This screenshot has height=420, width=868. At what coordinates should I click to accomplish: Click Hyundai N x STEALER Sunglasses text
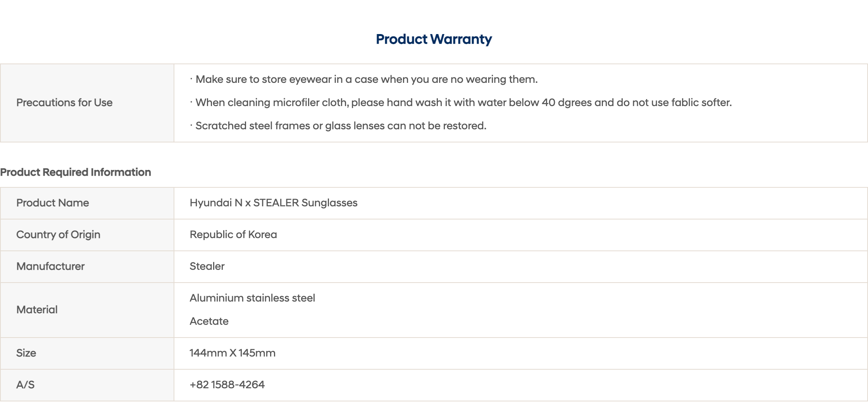tap(274, 203)
